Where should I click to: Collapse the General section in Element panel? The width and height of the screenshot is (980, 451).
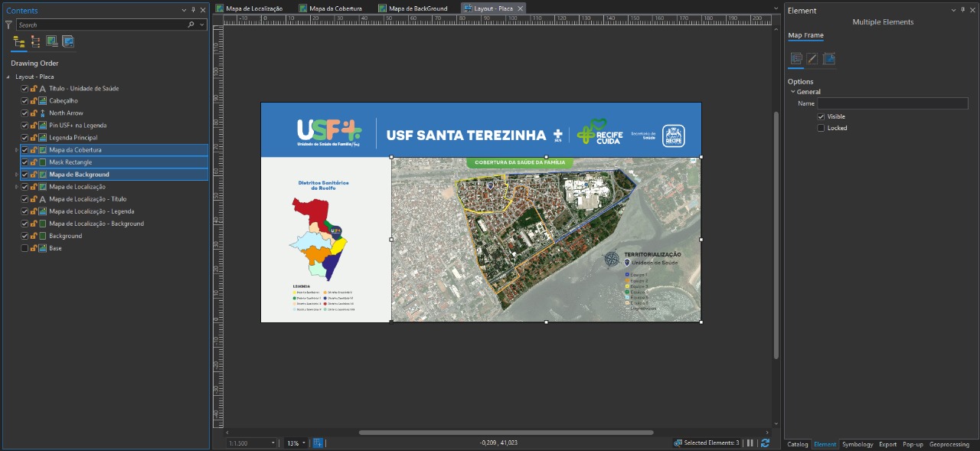[x=793, y=91]
